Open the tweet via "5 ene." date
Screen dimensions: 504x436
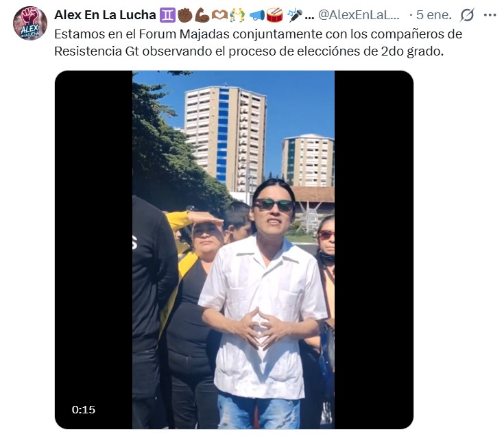pyautogui.click(x=434, y=15)
